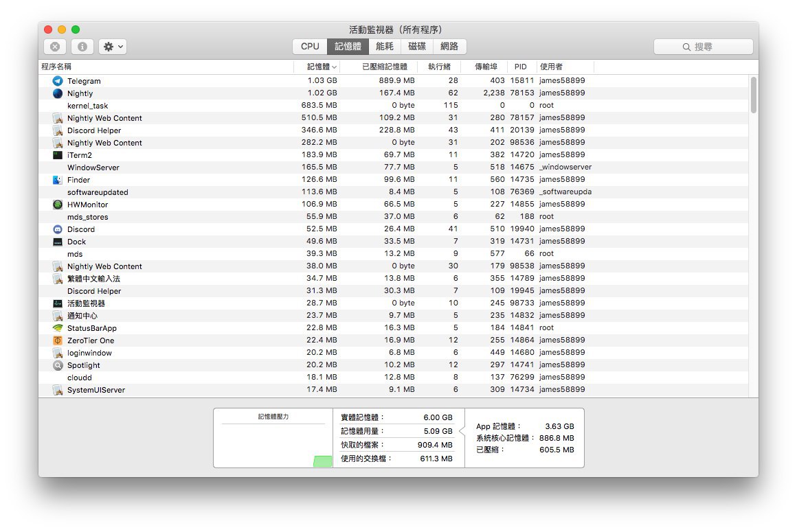The height and width of the screenshot is (532, 797).
Task: Click the Finder icon in process list
Action: click(x=58, y=180)
